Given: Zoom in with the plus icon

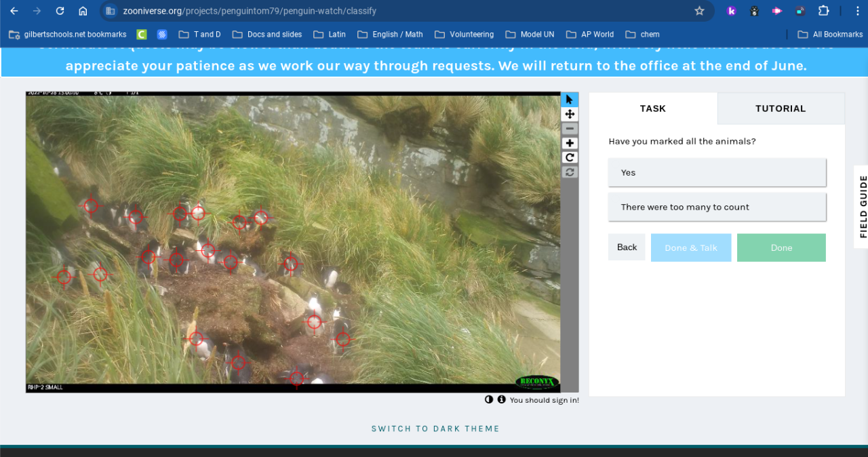Looking at the screenshot, I should coord(570,143).
